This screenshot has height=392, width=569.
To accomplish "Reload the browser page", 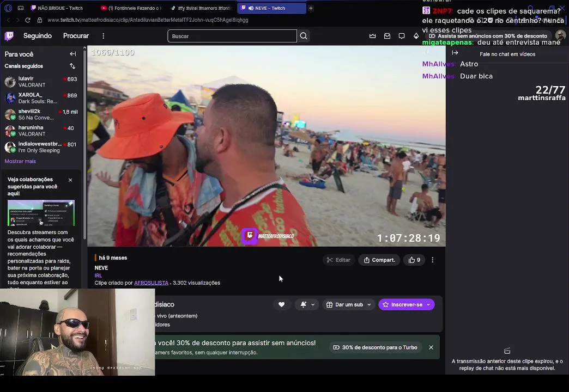I will pos(28,20).
